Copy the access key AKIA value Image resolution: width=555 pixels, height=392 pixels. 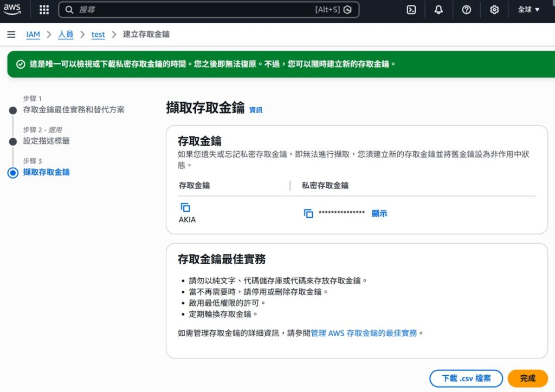tap(185, 207)
